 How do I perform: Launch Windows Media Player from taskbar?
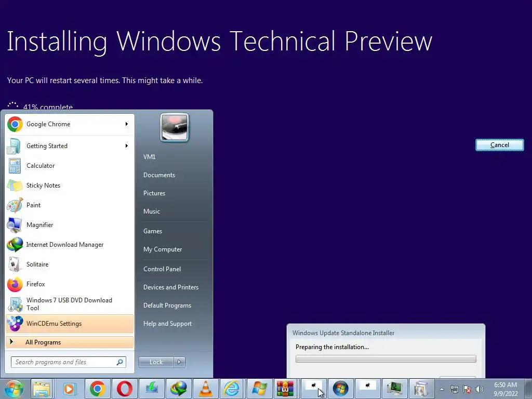(x=70, y=389)
